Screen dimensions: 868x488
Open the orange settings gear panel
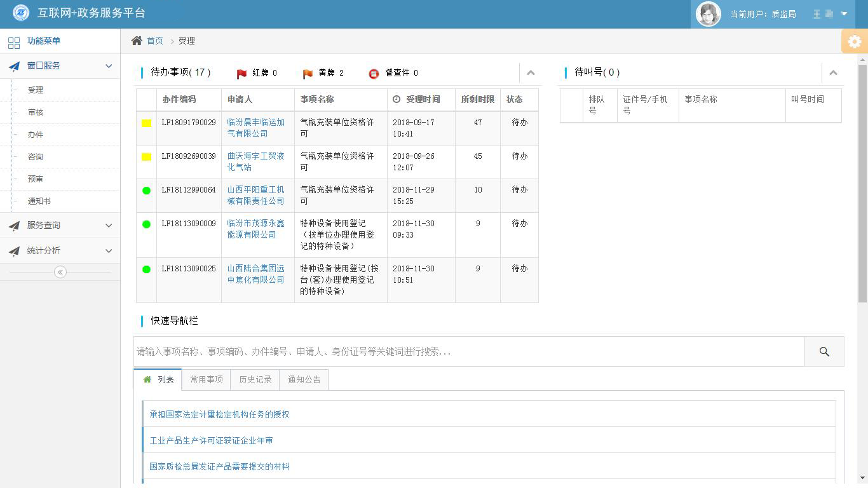854,41
